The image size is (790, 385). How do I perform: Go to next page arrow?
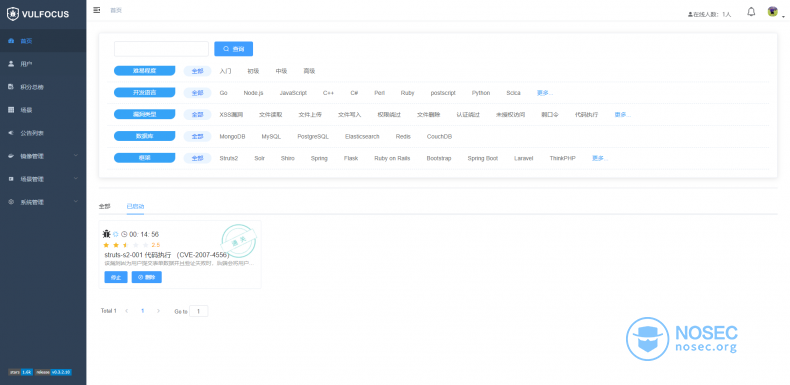[x=158, y=311]
